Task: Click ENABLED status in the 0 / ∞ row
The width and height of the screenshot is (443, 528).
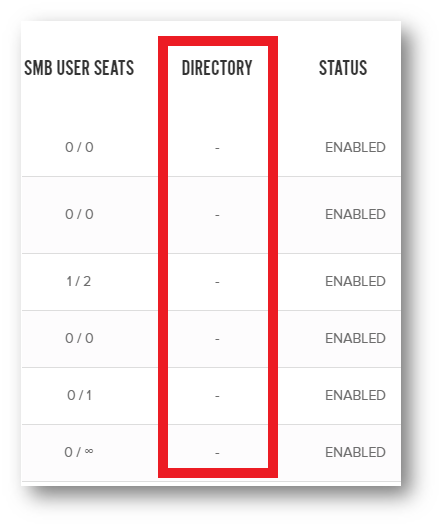Action: click(x=355, y=452)
